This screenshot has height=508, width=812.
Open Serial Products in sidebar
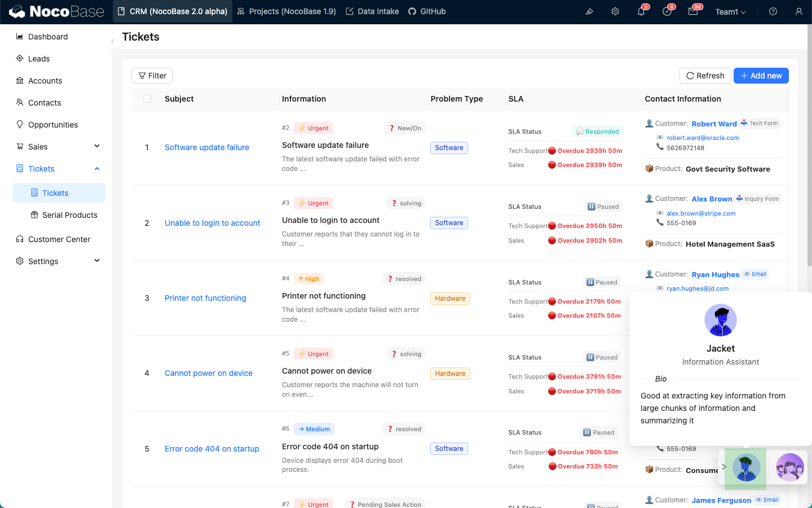69,215
